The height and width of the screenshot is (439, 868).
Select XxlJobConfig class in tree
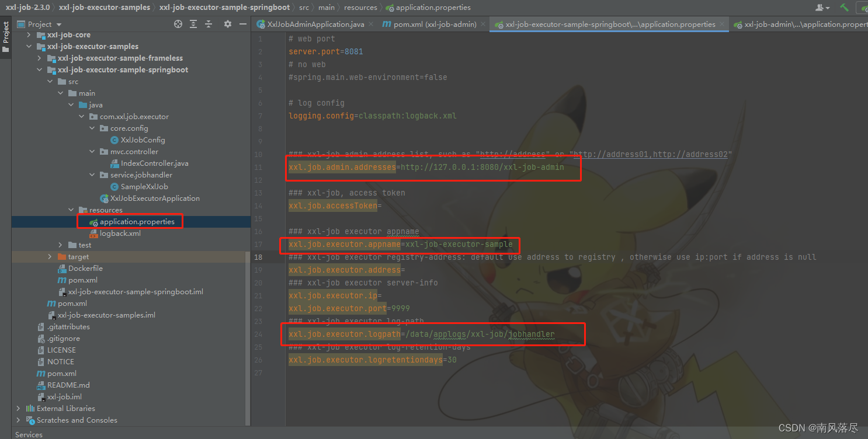[143, 140]
